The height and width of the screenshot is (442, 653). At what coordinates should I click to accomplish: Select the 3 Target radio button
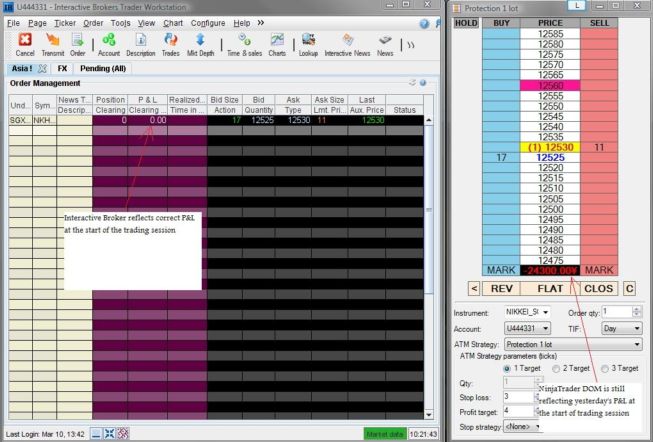click(x=605, y=369)
